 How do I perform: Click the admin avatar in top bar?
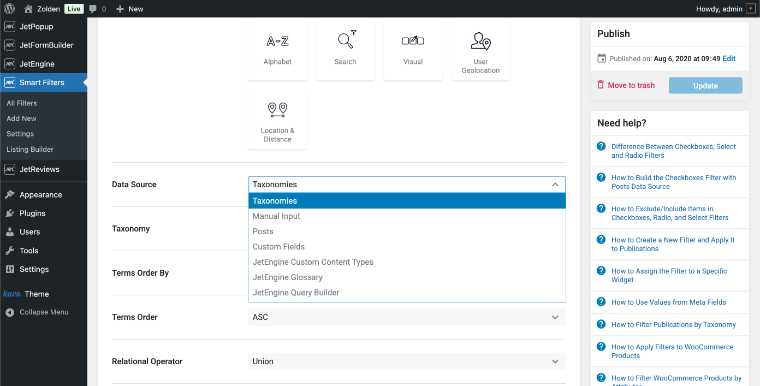click(x=751, y=9)
